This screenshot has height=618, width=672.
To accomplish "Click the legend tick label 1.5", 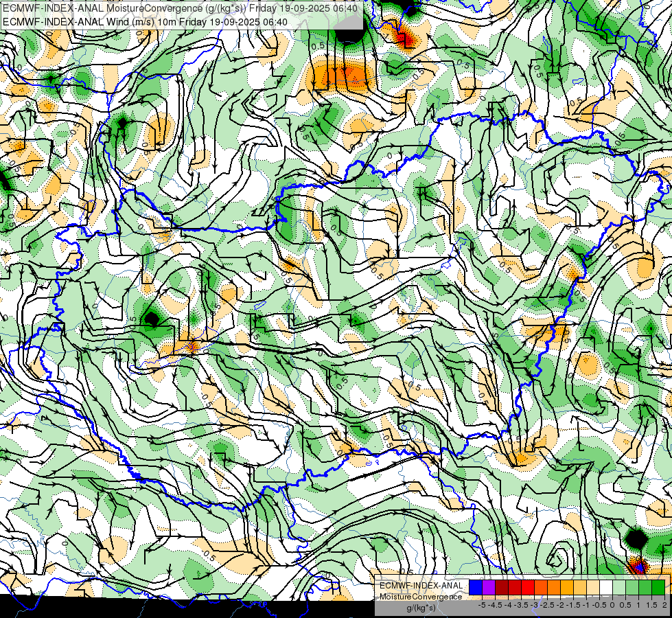I will click(x=651, y=605).
